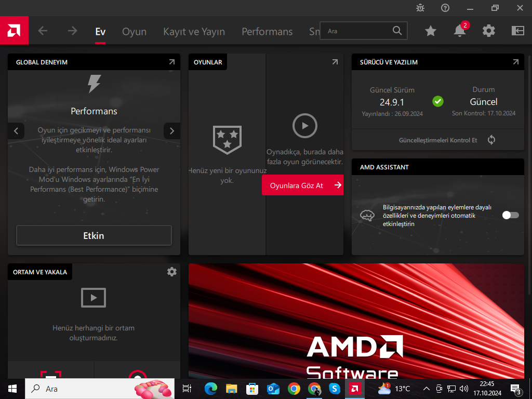Click the AMD logo home icon
The width and height of the screenshot is (532, 399).
point(14,31)
